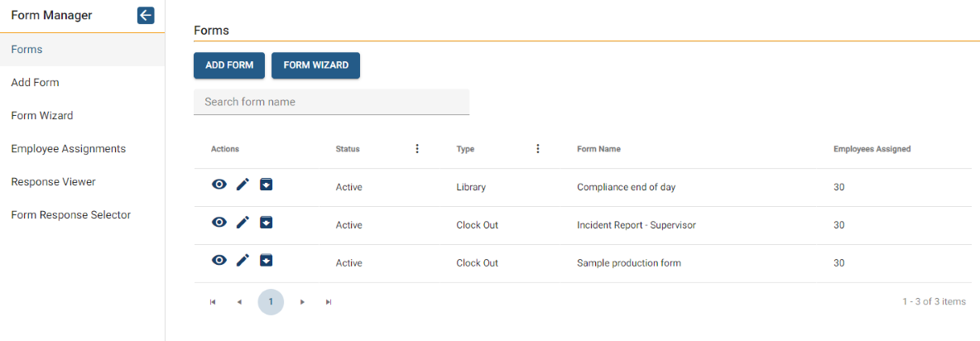Viewport: 980px width, 341px height.
Task: Archive the Incident Report - Supervisor form
Action: tap(267, 222)
